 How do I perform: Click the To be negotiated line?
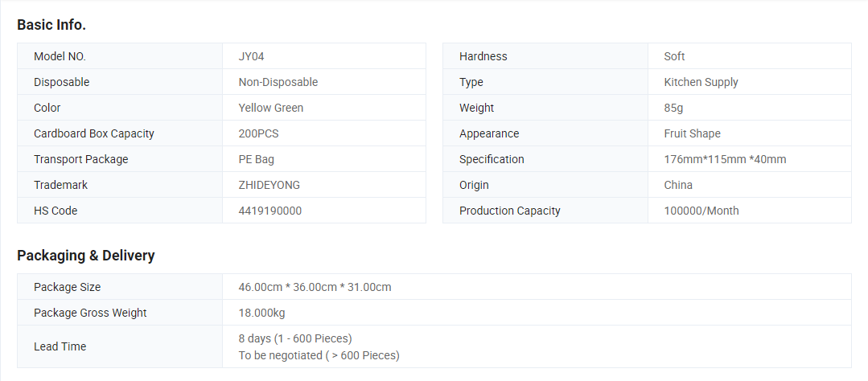[x=319, y=355]
